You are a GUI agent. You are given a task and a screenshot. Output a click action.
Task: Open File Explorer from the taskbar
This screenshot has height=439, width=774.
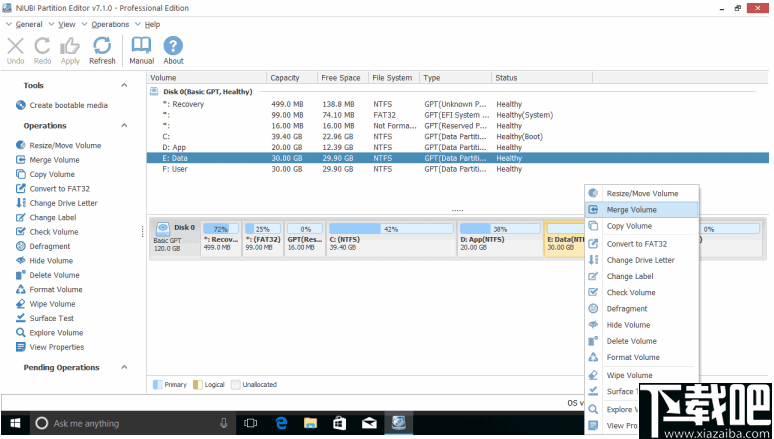[x=310, y=423]
